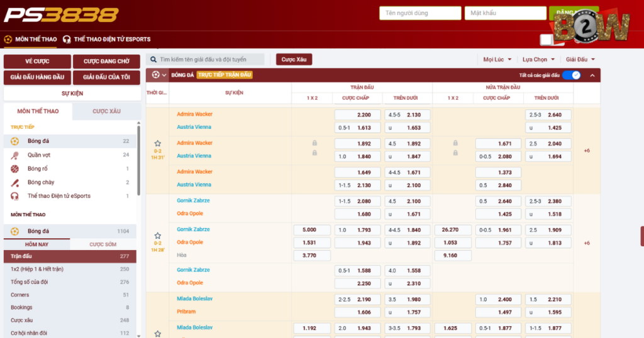Collapse the Bóng Đá section chevron

coord(592,75)
